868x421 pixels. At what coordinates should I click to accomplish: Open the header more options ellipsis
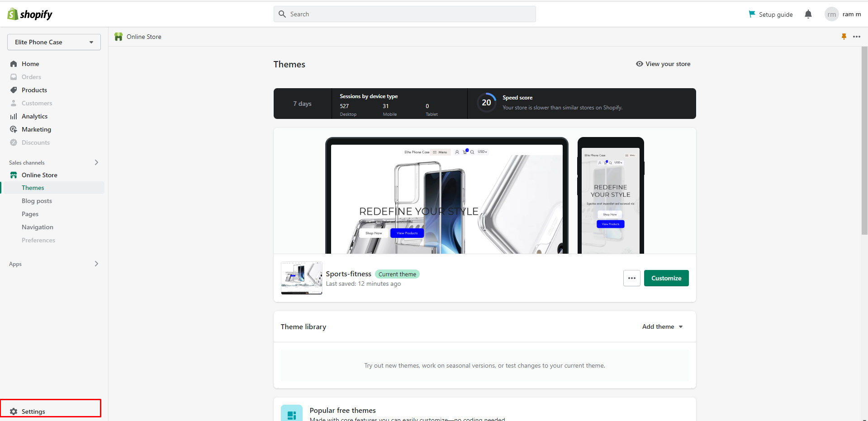point(857,37)
